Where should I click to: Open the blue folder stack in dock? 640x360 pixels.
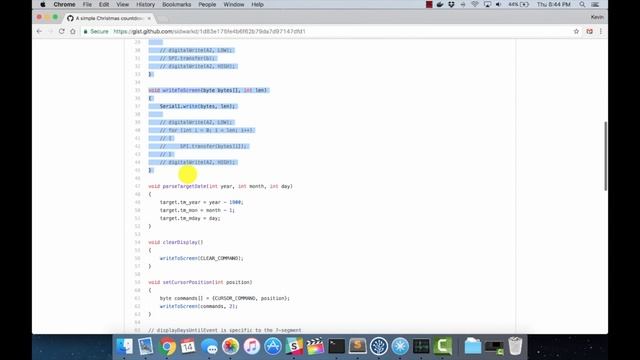coord(473,346)
